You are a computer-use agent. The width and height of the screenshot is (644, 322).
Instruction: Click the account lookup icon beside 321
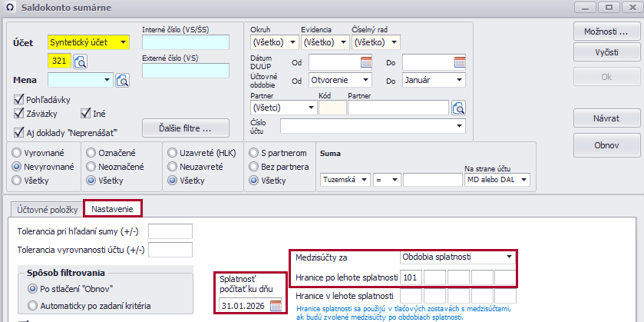pos(81,61)
